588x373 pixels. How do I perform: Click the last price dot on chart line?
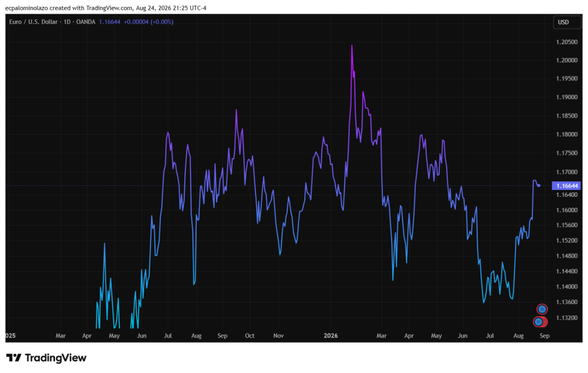pos(539,185)
